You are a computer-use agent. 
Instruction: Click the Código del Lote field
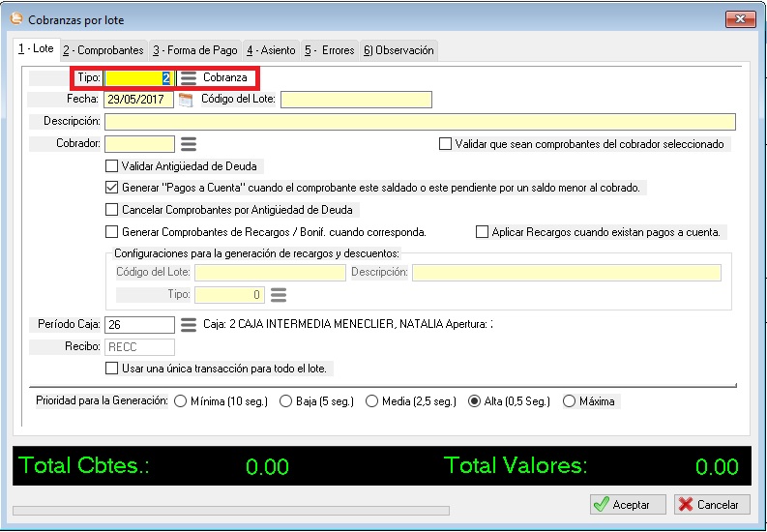pos(355,100)
